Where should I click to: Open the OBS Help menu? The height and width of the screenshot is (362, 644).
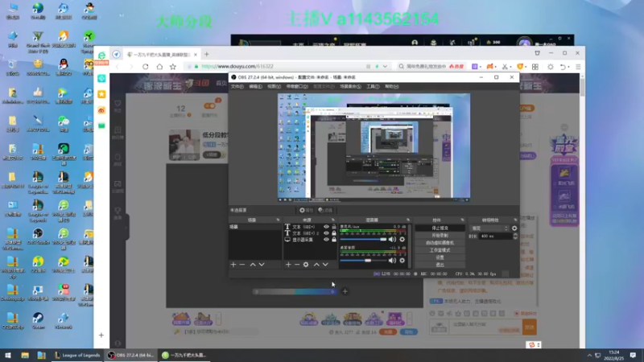(x=391, y=87)
